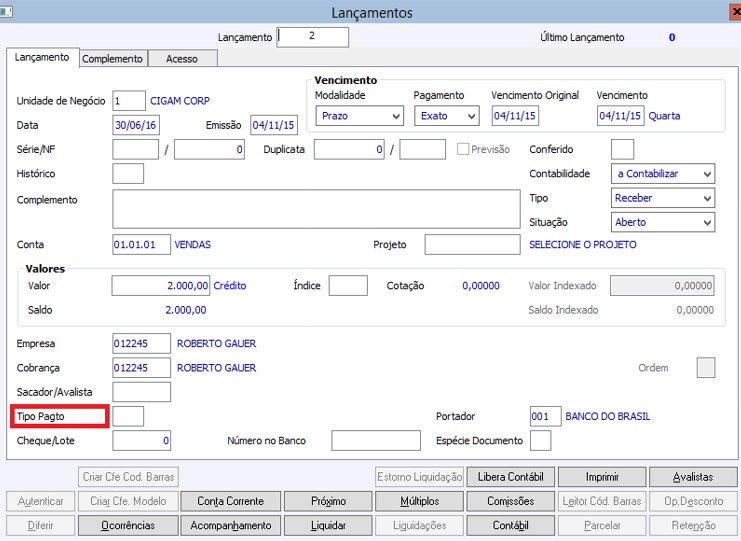
Task: Click the Lançamento number field
Action: tap(313, 37)
